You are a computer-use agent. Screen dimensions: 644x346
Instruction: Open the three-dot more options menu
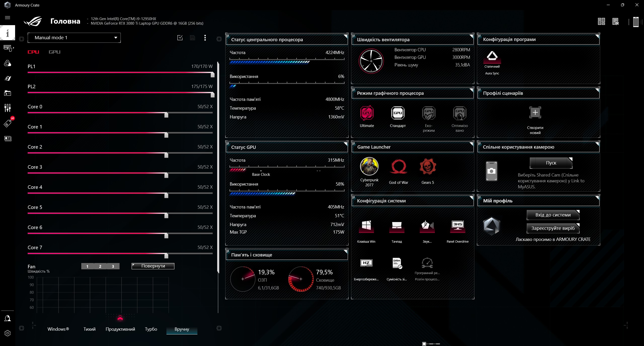coord(205,38)
